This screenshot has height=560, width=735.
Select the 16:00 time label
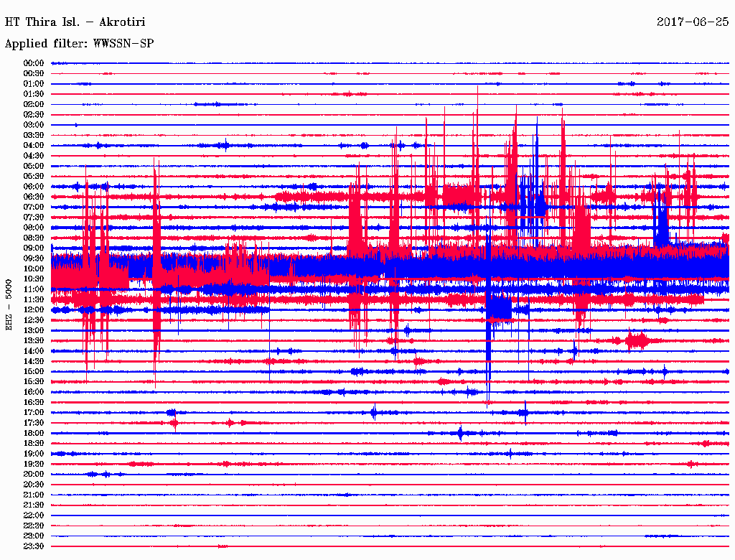(x=33, y=392)
